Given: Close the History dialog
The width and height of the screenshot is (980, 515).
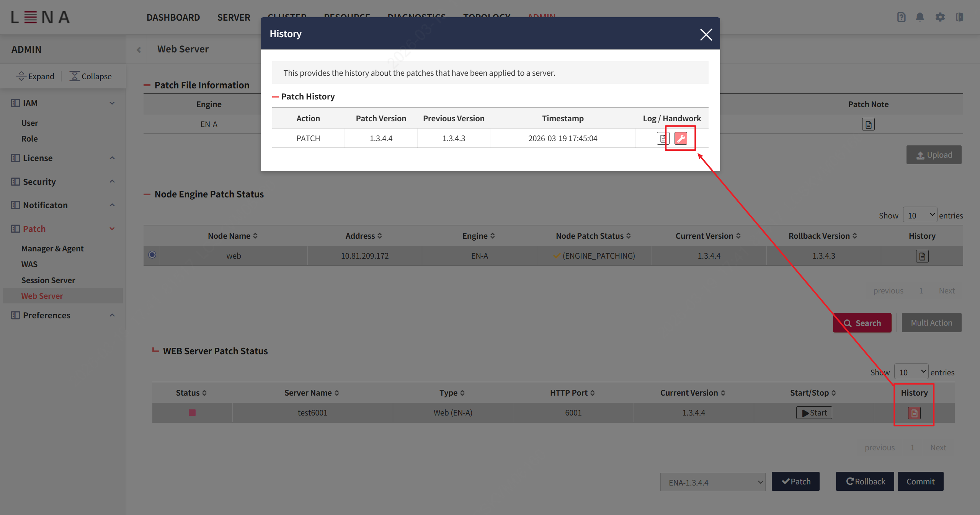Looking at the screenshot, I should pos(706,34).
